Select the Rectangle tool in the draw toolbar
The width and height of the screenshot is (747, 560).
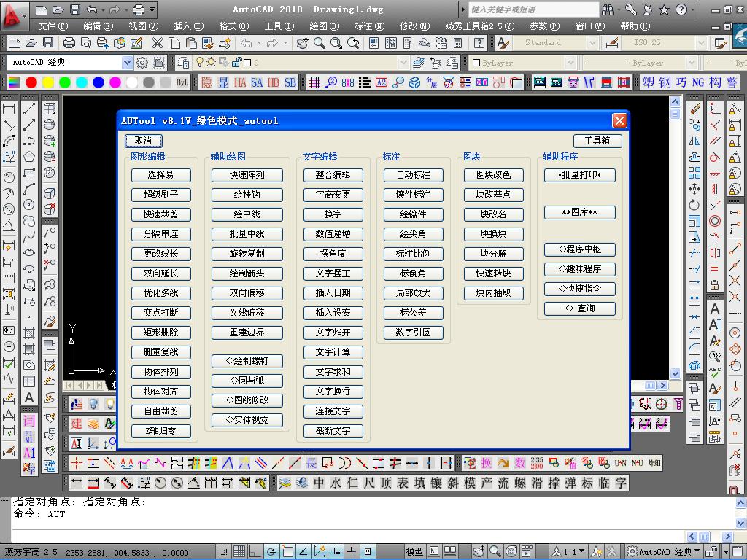[x=29, y=173]
